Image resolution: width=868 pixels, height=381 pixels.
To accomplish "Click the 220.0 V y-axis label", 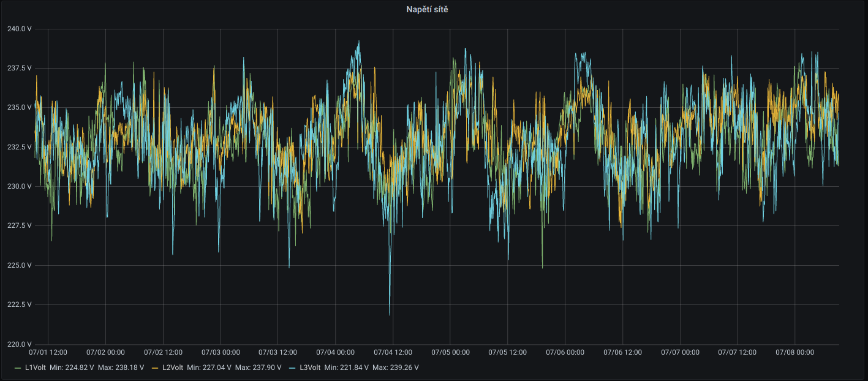I will coord(19,344).
